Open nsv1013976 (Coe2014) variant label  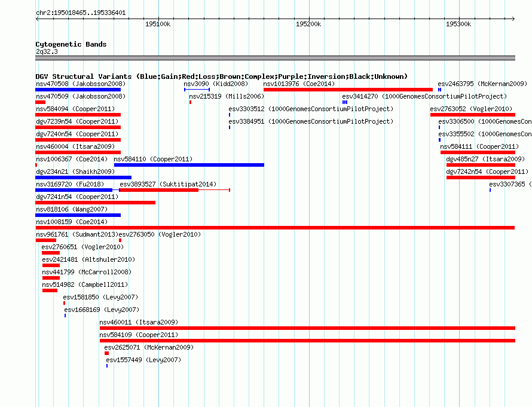point(299,84)
